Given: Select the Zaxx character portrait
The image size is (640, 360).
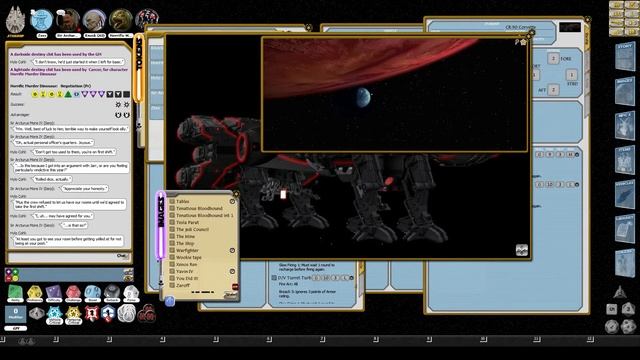Looking at the screenshot, I should 42,21.
